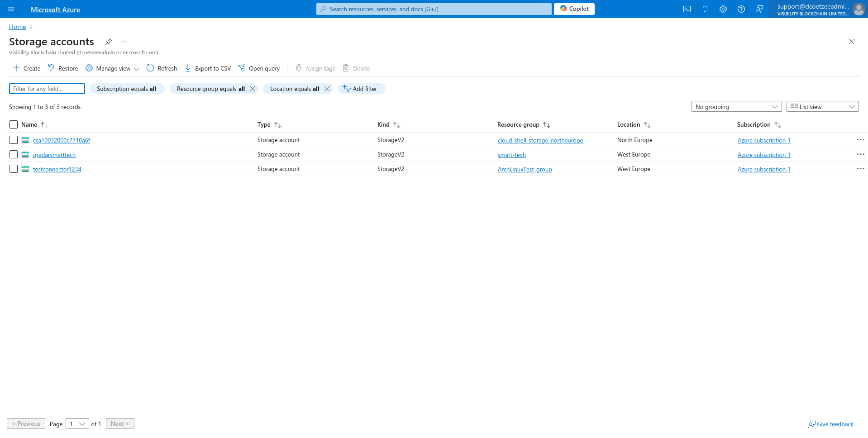Expand the Manage view menu
Screen dimensions: 868x438
pos(113,68)
